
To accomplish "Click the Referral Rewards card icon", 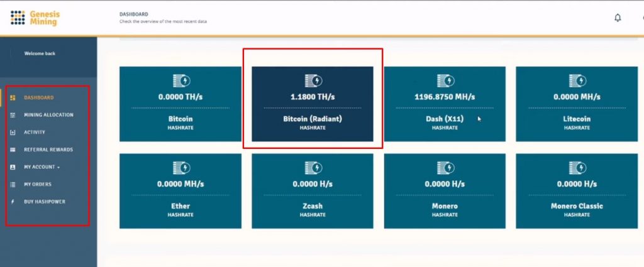I will click(13, 150).
